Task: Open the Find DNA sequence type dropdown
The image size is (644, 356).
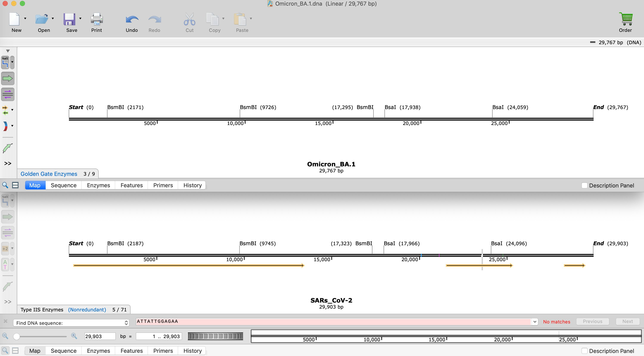Action: coord(71,323)
